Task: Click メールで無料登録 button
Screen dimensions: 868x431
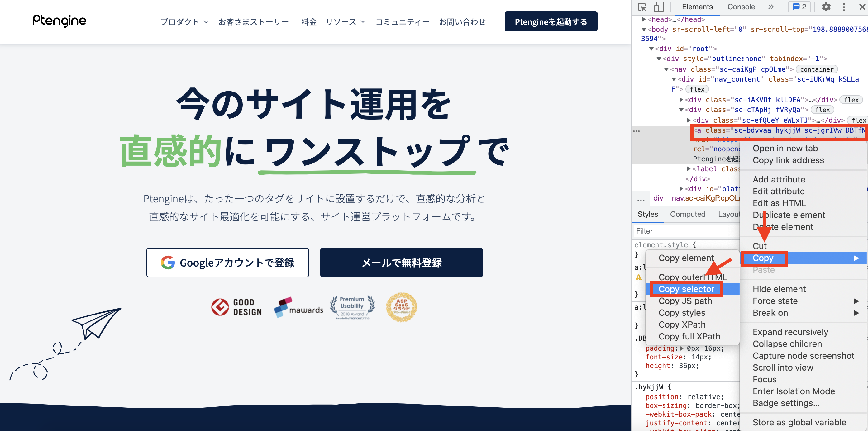Action: coord(401,263)
